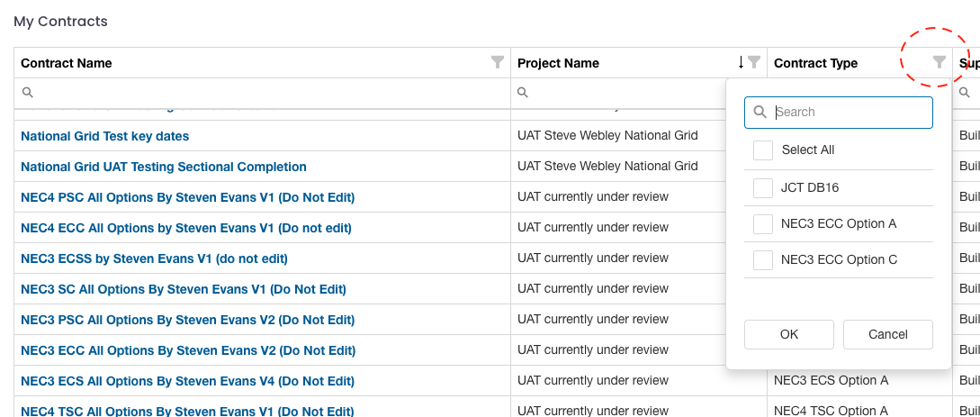Open the Project Name column filter icon
The height and width of the screenshot is (417, 980).
[754, 62]
